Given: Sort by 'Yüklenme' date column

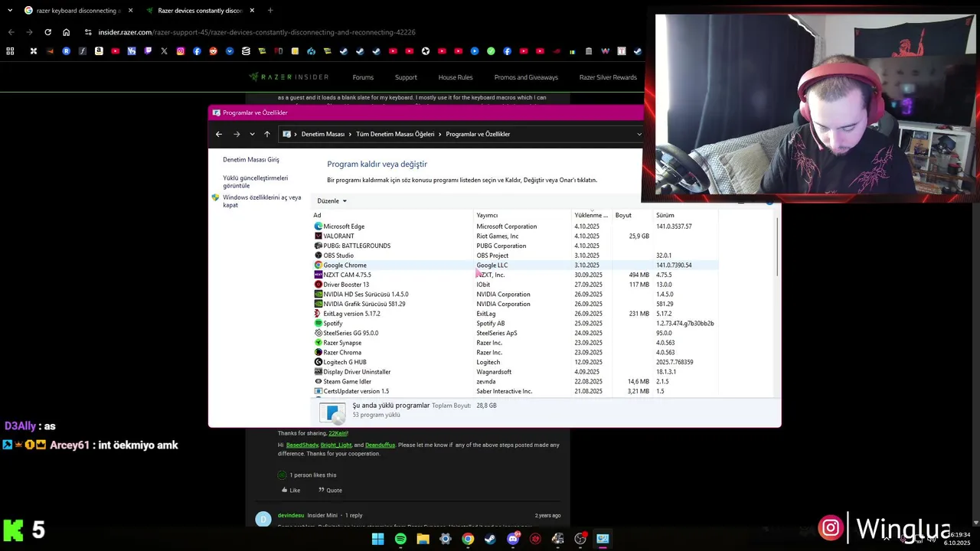Looking at the screenshot, I should point(591,215).
